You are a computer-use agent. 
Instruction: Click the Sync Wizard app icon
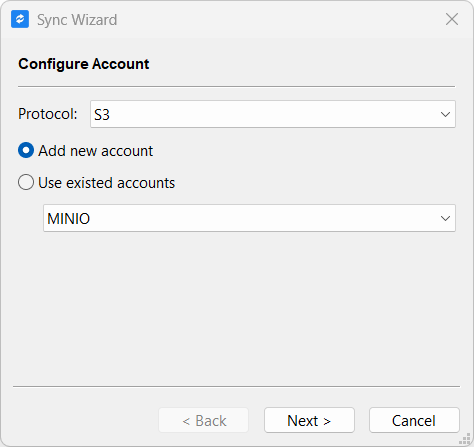tap(20, 19)
